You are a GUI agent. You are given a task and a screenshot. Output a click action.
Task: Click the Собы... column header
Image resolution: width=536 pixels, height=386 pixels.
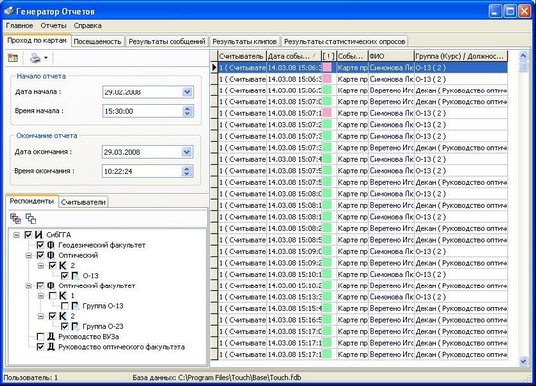click(352, 56)
